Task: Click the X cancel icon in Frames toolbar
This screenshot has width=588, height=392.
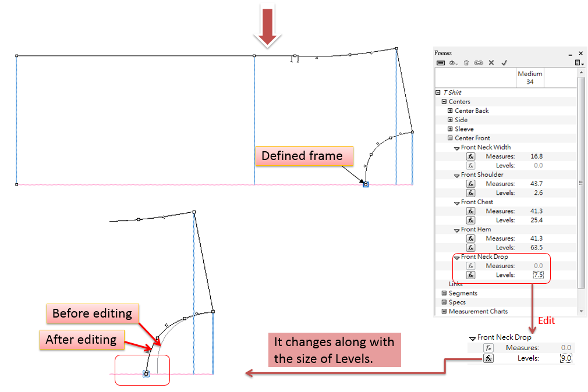Action: pos(491,63)
